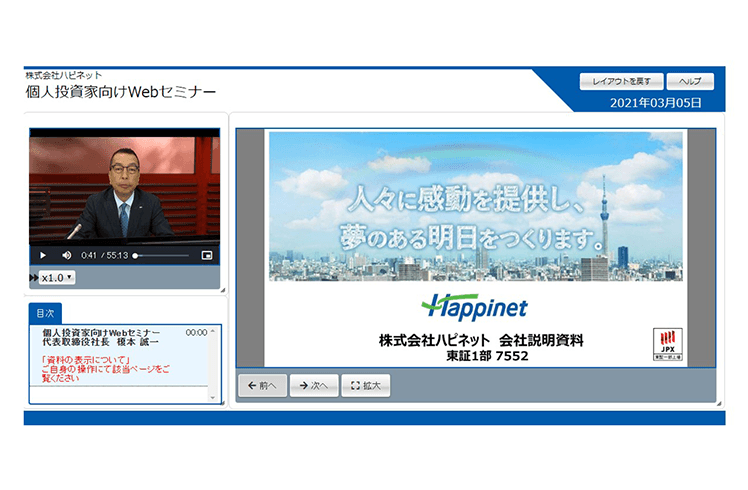Click slide panel resize handle corner
This screenshot has height=490, width=748.
[719, 404]
